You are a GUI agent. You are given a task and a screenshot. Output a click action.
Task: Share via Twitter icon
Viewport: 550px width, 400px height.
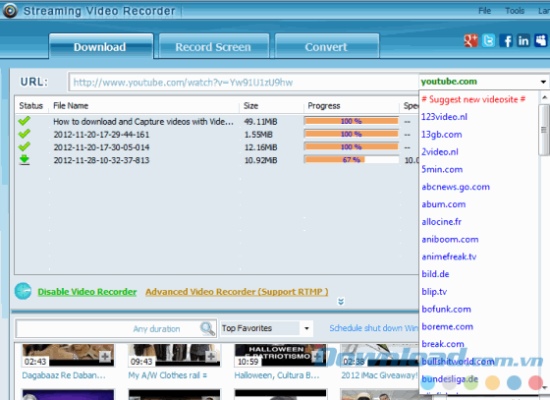[488, 41]
